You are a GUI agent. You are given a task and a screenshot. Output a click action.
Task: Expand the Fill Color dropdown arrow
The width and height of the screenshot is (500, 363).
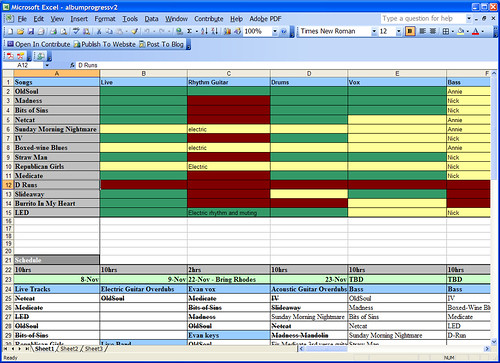tap(468, 31)
